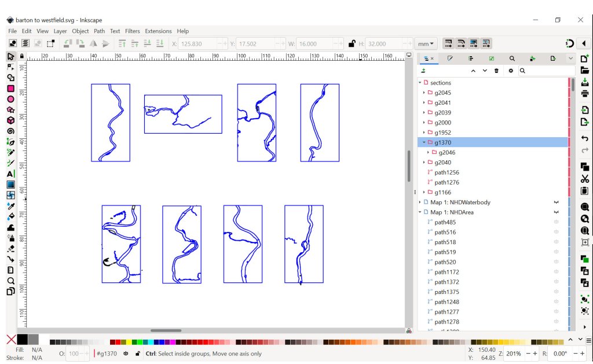Toggle the guides lock at ruler corner
The image size is (593, 364).
pos(22,56)
